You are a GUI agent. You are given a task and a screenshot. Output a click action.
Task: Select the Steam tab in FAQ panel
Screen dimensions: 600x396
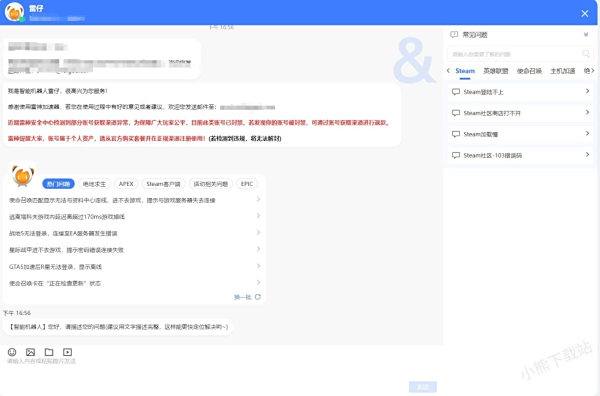pos(465,71)
